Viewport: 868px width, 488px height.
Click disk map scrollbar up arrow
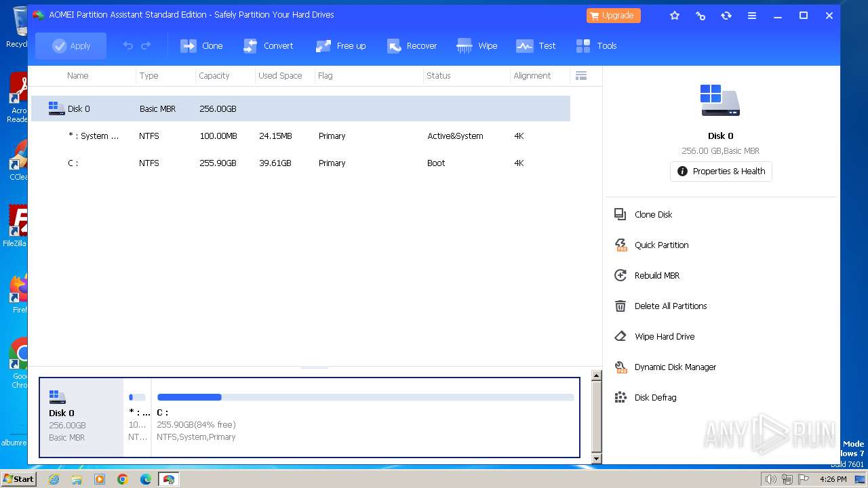597,375
